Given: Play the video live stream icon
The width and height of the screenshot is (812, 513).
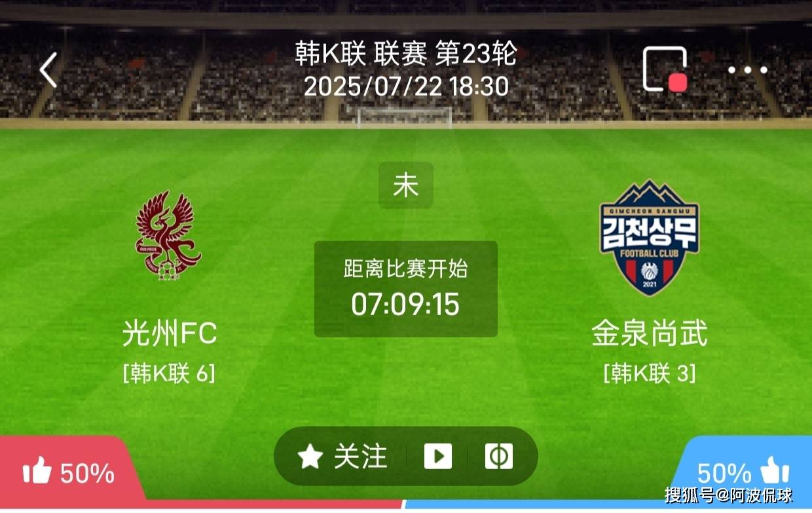Looking at the screenshot, I should point(437,456).
